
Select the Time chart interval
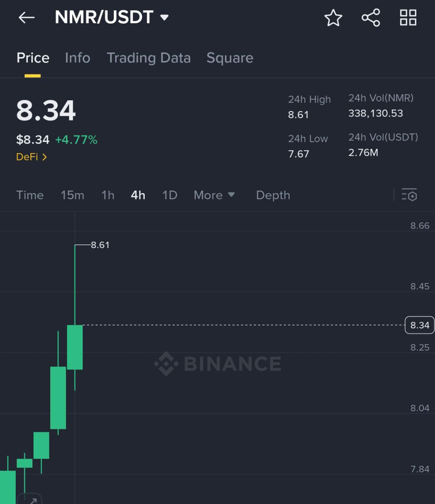(x=30, y=195)
